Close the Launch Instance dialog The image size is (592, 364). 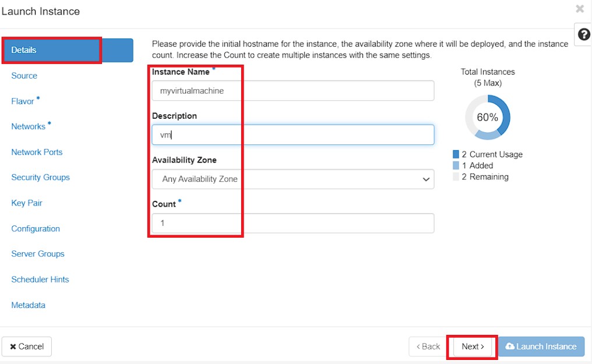[x=580, y=9]
